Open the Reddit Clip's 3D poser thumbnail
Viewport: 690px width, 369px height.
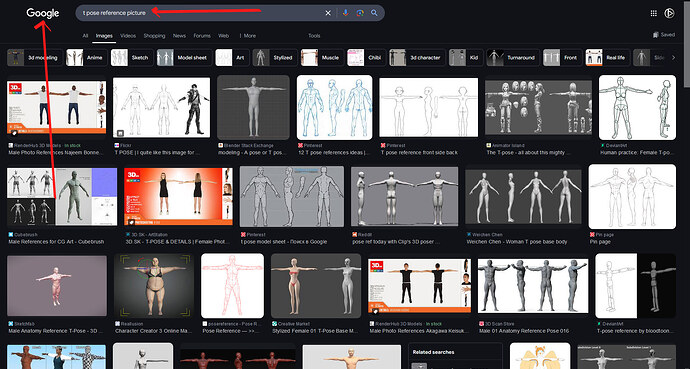[x=404, y=197]
